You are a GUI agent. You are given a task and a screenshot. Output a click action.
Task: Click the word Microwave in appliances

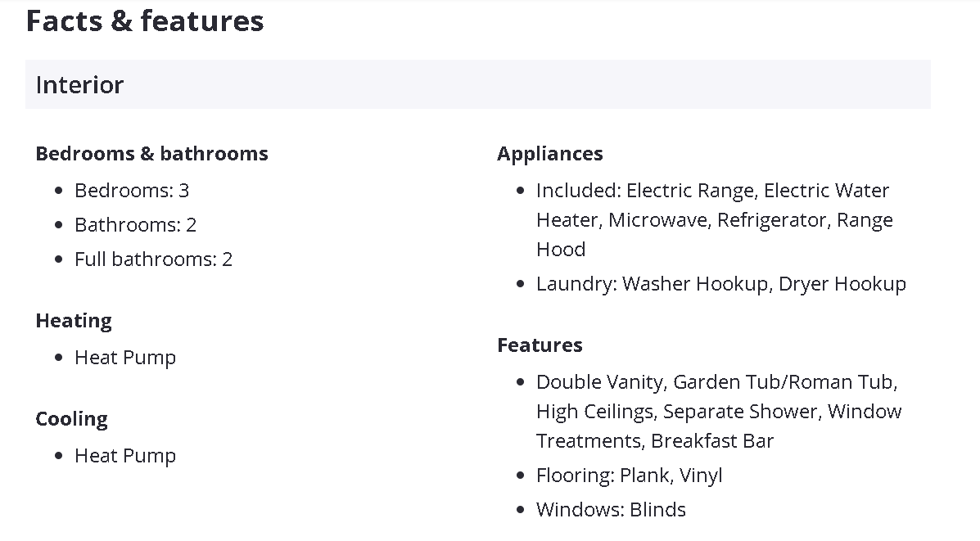click(657, 220)
